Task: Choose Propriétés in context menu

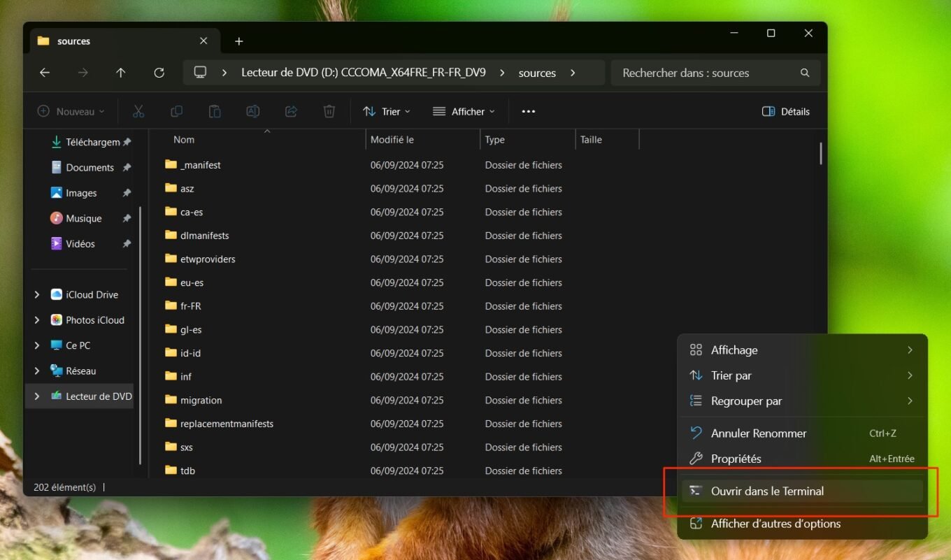Action: [802, 459]
